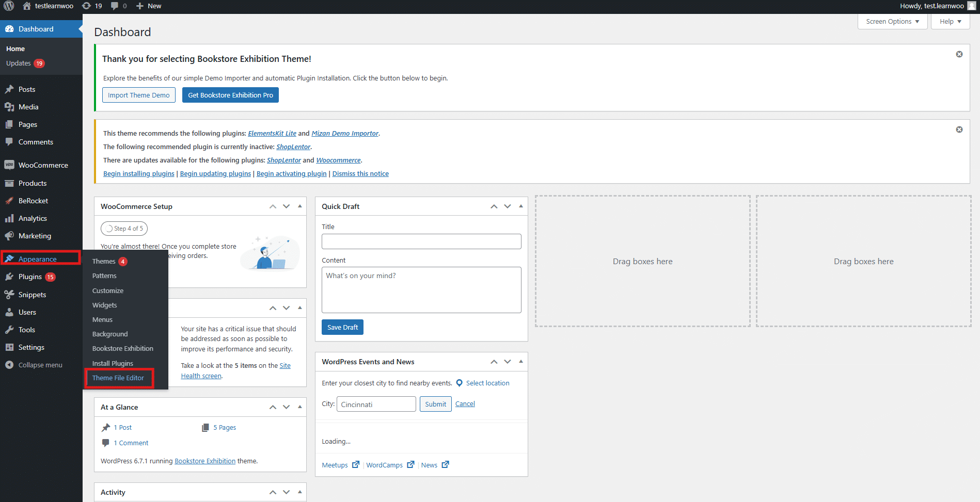980x502 pixels.
Task: Move WooCommerce Setup widget down
Action: tap(287, 206)
